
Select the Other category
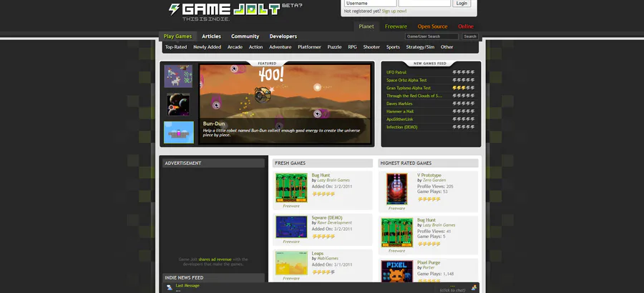[447, 47]
